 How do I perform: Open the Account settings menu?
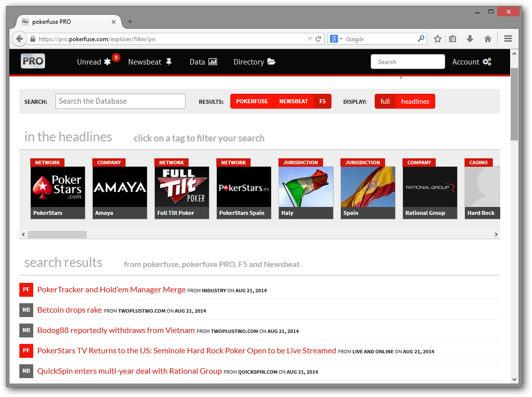click(471, 62)
